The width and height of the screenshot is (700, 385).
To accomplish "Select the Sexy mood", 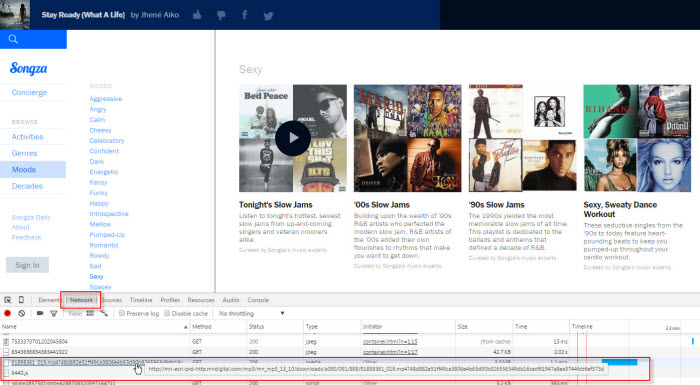I will tap(96, 276).
